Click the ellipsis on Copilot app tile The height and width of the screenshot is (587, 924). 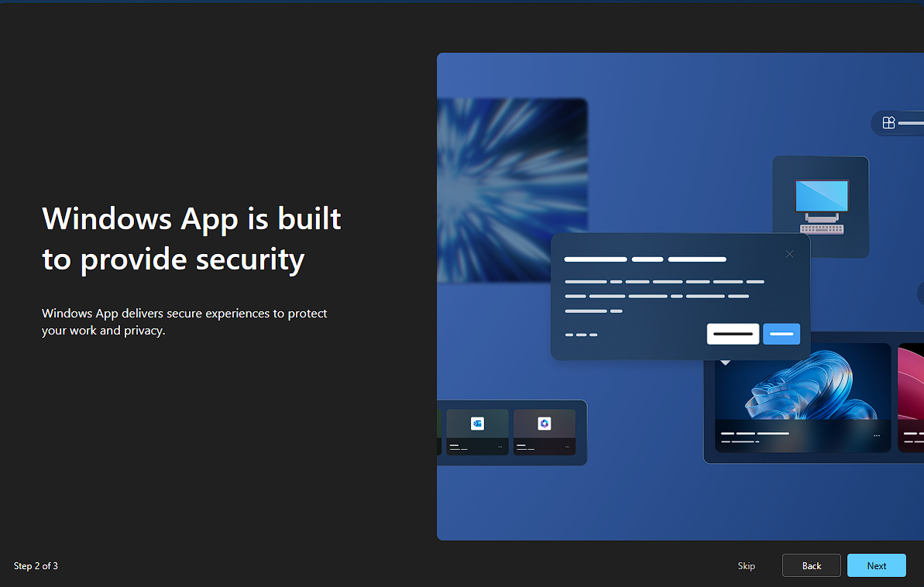coord(567,447)
